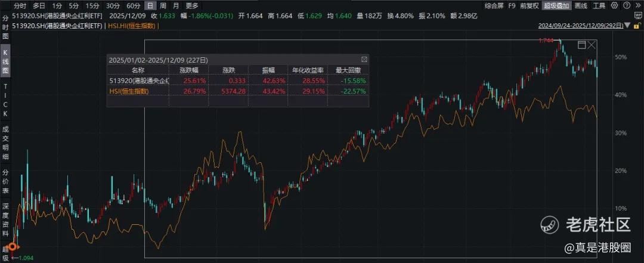Expand the double-arrow overflow icon
The width and height of the screenshot is (644, 263).
point(637,5)
